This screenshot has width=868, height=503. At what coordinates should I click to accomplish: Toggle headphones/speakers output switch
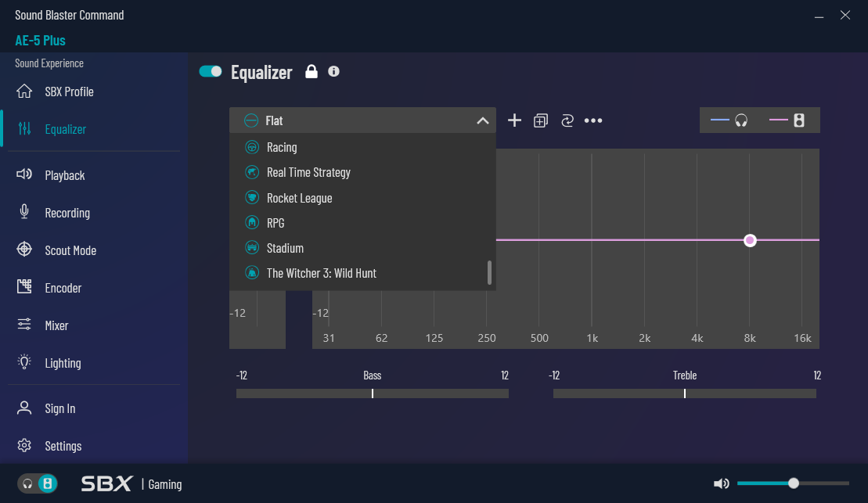(37, 484)
